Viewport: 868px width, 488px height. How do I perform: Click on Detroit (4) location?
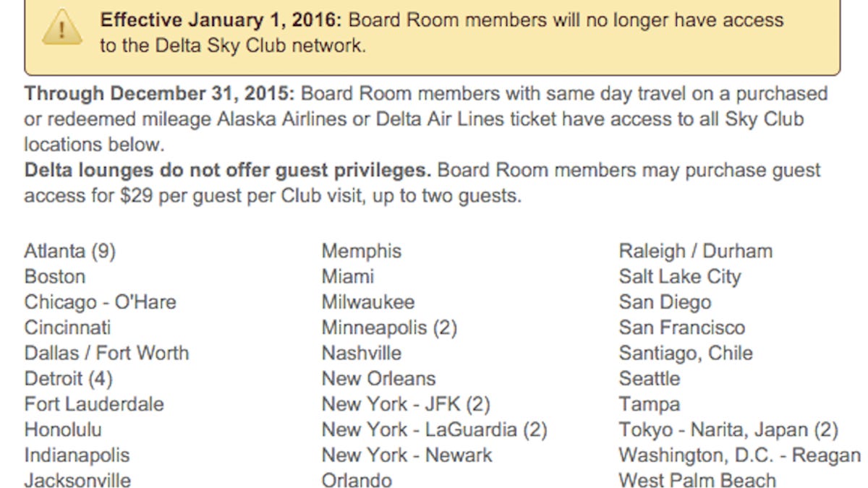click(68, 379)
